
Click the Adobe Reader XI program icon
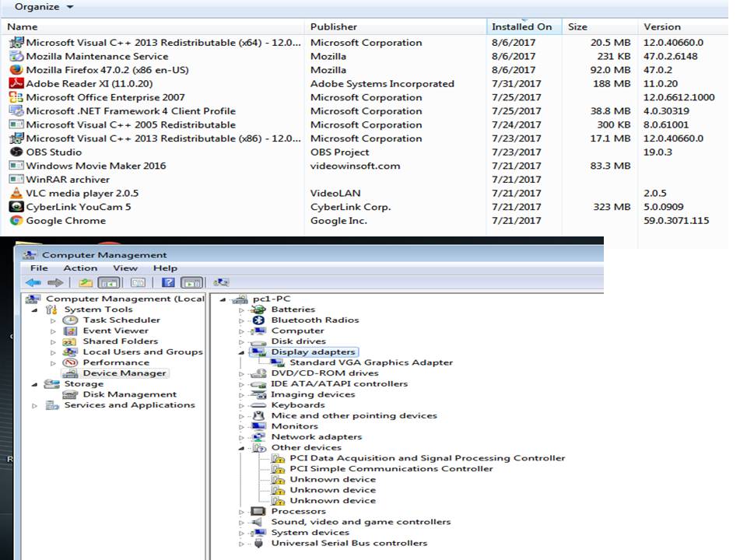point(16,83)
